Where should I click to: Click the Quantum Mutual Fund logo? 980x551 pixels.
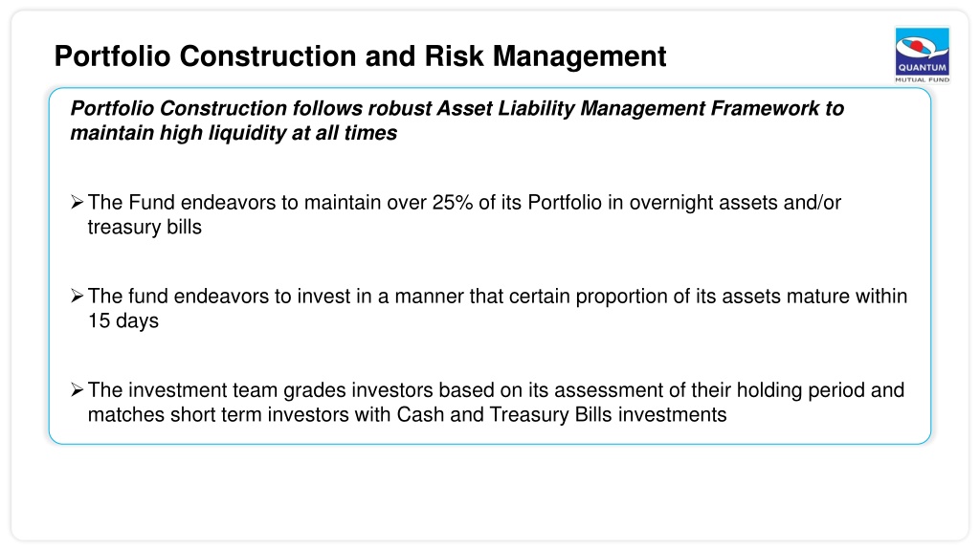click(922, 55)
